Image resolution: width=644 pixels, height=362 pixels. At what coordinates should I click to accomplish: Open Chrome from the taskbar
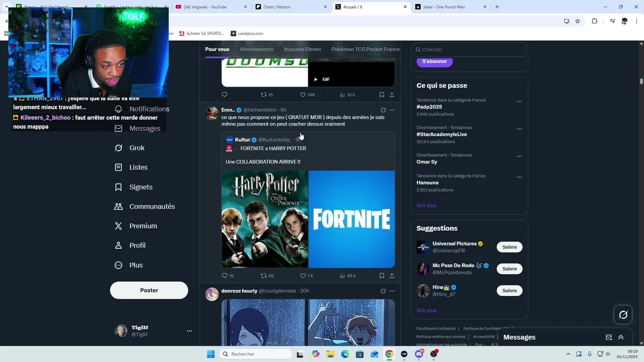[x=389, y=354]
